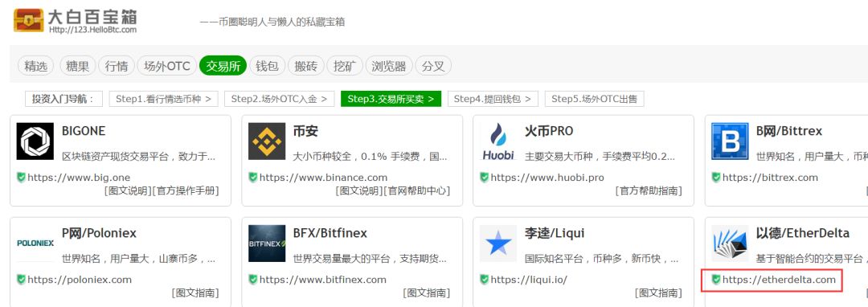Click green shield beside bittrex.com URL
Viewport: 868px width, 307px height.
click(x=716, y=178)
